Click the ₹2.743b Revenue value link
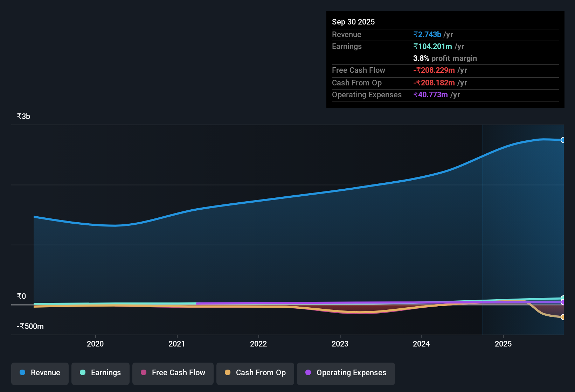Image resolution: width=575 pixels, height=392 pixels. click(x=427, y=34)
